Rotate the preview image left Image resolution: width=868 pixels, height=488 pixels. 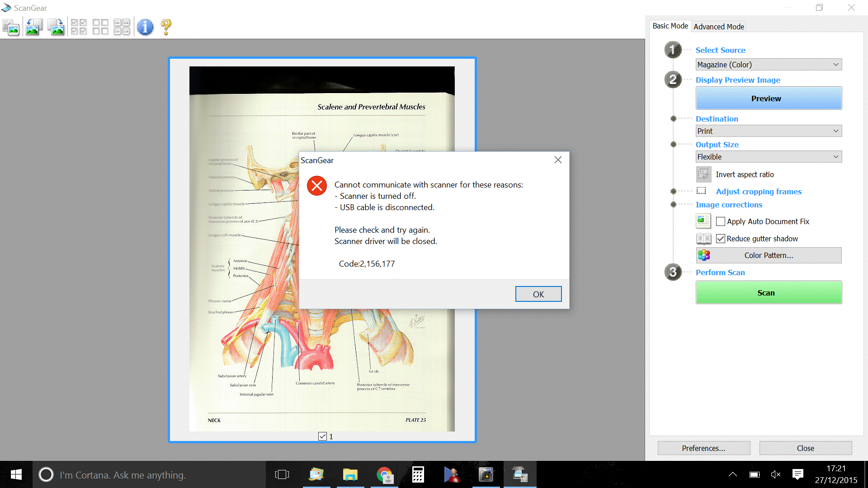tap(34, 27)
